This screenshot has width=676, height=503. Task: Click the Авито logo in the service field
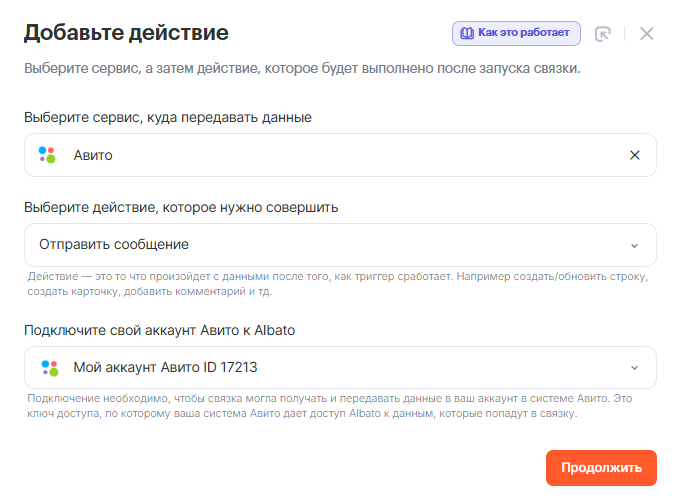48,155
